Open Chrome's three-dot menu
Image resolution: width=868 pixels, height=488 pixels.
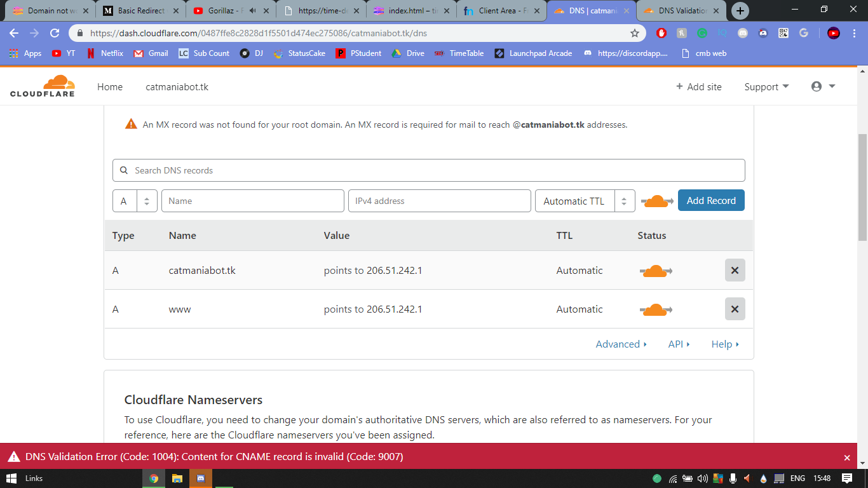853,33
